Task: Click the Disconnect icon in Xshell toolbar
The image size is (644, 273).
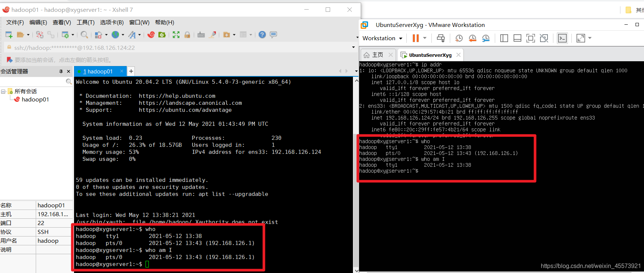Action: pos(40,35)
